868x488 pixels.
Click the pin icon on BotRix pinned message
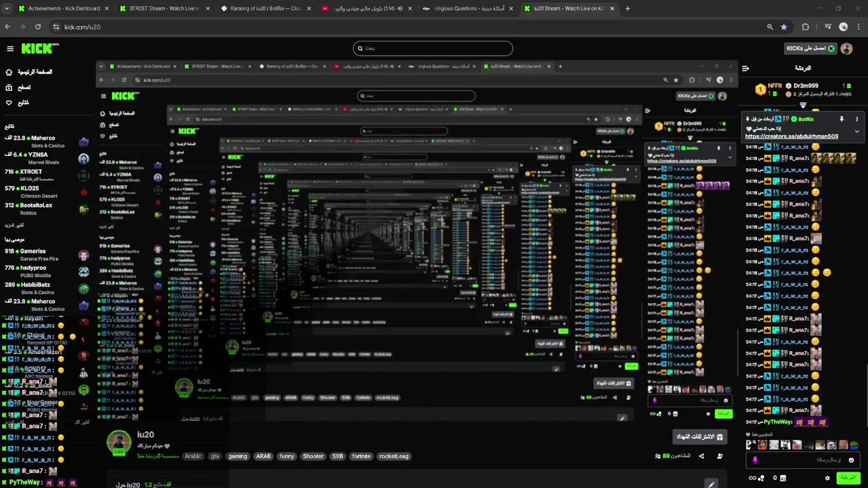842,119
